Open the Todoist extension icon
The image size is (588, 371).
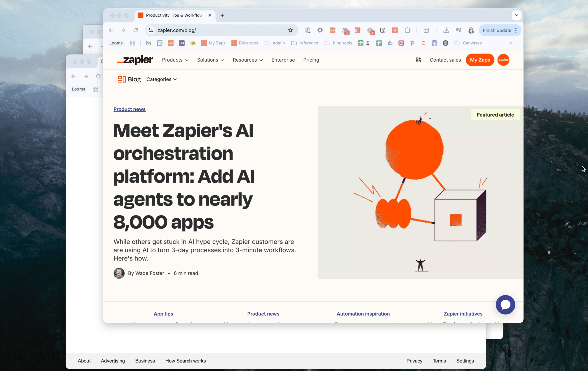357,30
